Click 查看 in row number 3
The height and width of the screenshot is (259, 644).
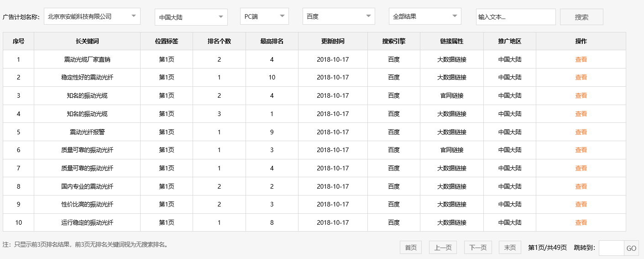click(x=581, y=95)
